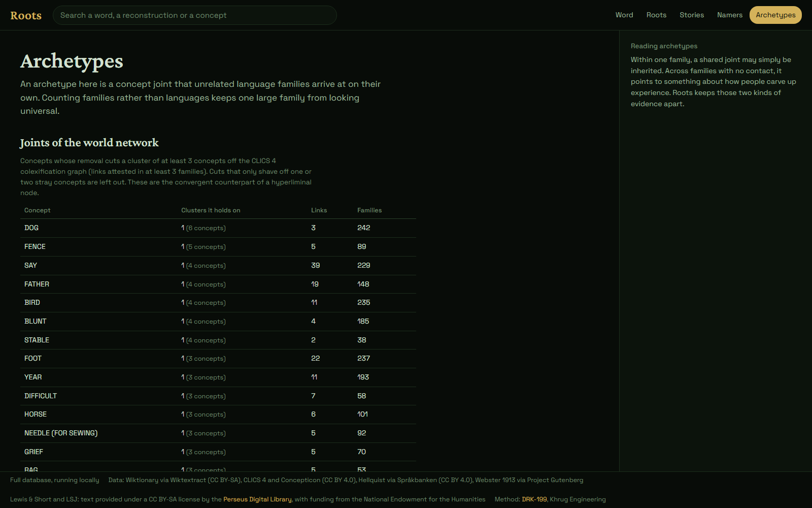
Task: Click the YEAR concept
Action: point(33,377)
